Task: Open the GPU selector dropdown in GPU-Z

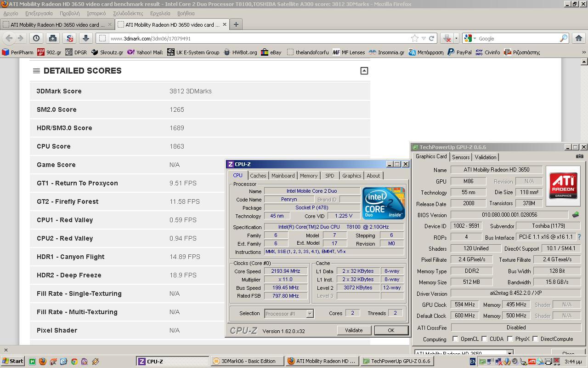Action: 509,353
